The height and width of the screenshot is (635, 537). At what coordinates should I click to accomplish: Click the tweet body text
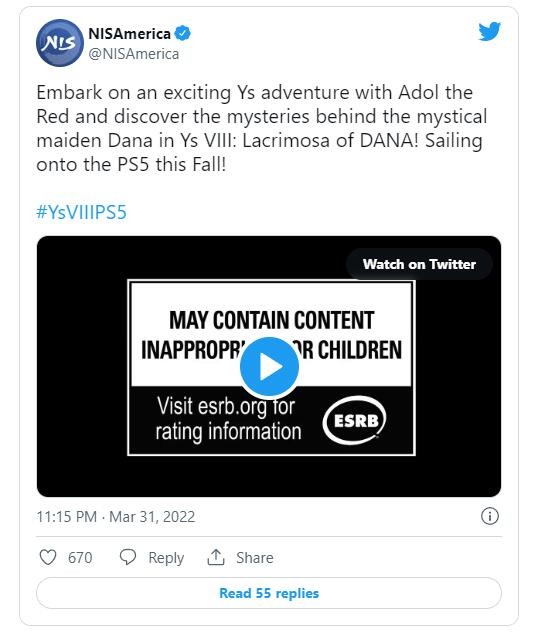[261, 128]
